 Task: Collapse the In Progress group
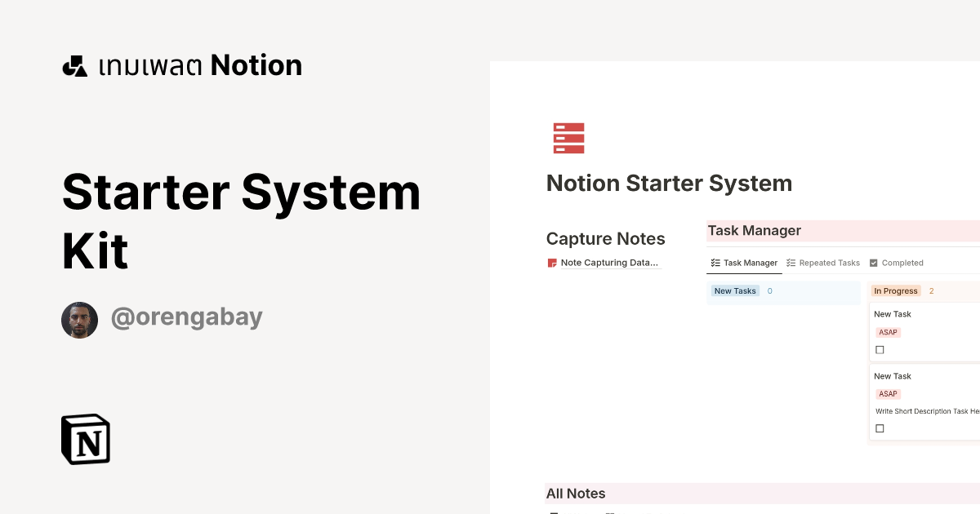coord(896,290)
